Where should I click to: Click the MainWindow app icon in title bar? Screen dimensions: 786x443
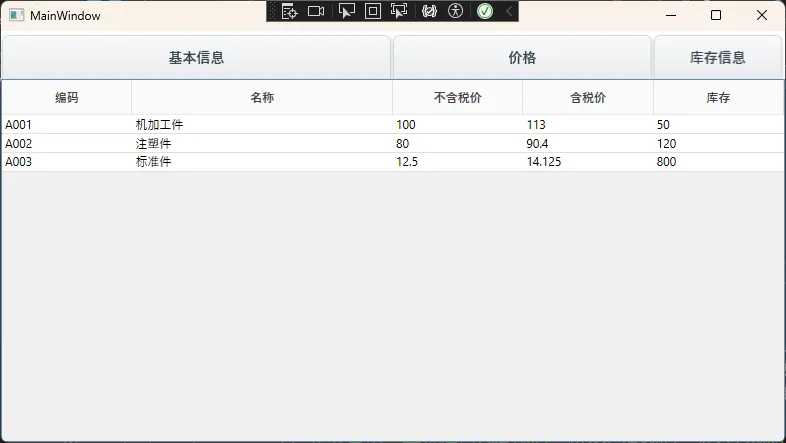(x=16, y=15)
